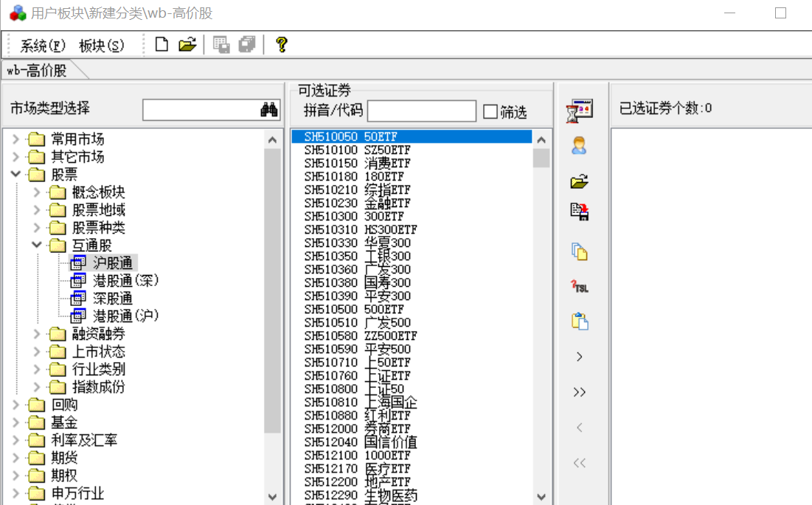Select 深股通 tree item

point(112,298)
